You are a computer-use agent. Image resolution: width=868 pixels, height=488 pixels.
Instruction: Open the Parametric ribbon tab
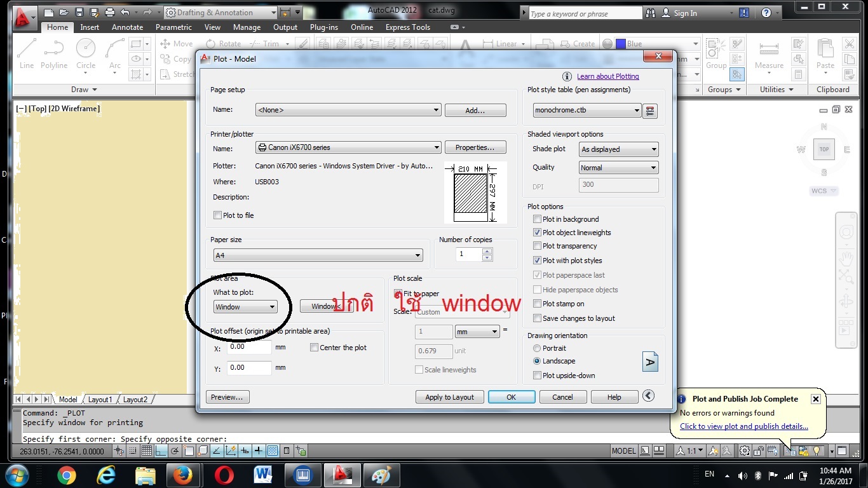(x=173, y=27)
